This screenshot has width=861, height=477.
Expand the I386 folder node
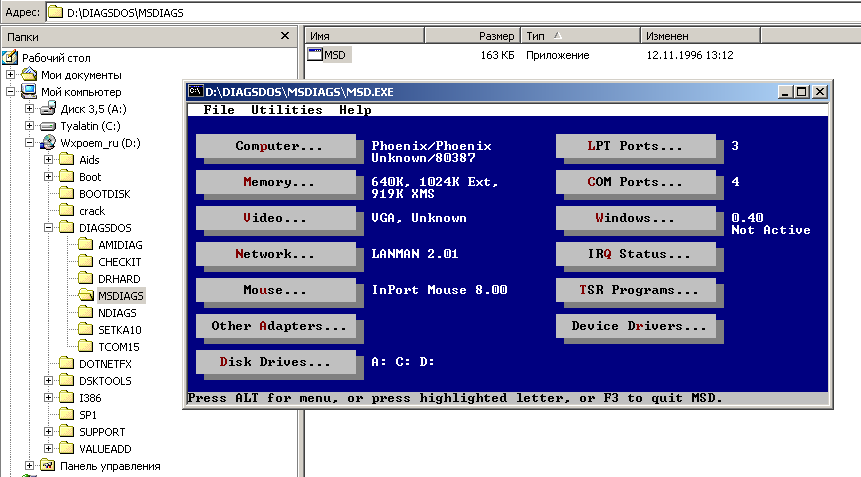coord(49,397)
